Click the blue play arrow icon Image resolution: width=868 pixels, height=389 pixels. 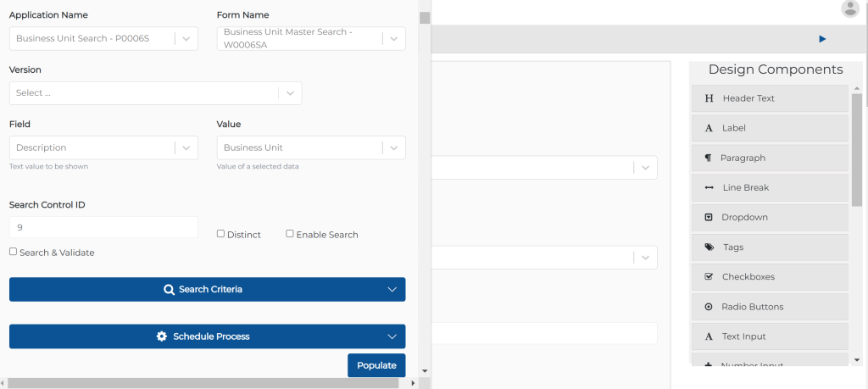(821, 39)
